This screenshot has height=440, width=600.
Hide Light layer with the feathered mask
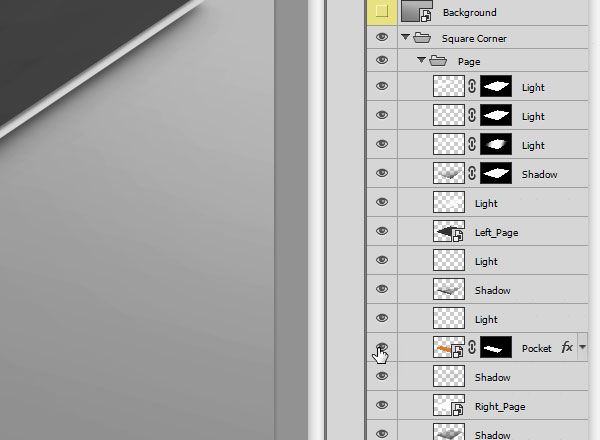(382, 144)
